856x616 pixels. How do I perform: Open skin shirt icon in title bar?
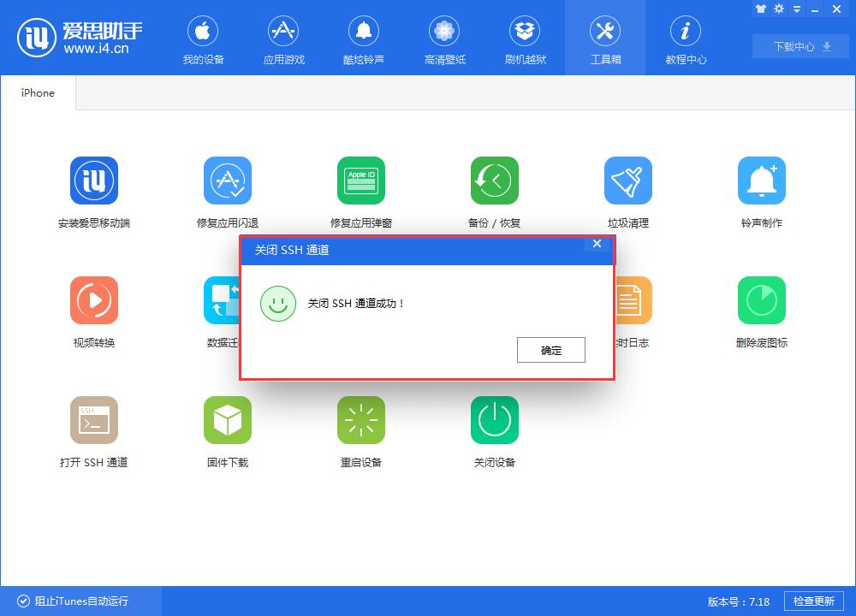click(x=760, y=9)
